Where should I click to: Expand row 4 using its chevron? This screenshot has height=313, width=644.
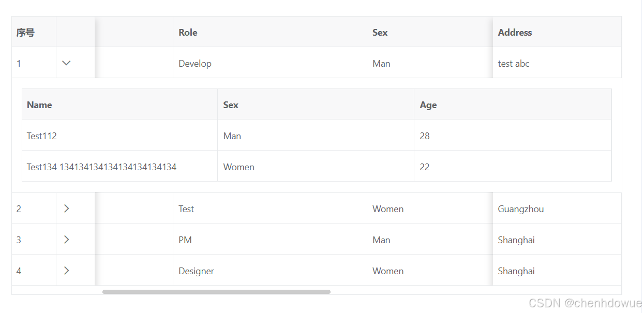(66, 271)
